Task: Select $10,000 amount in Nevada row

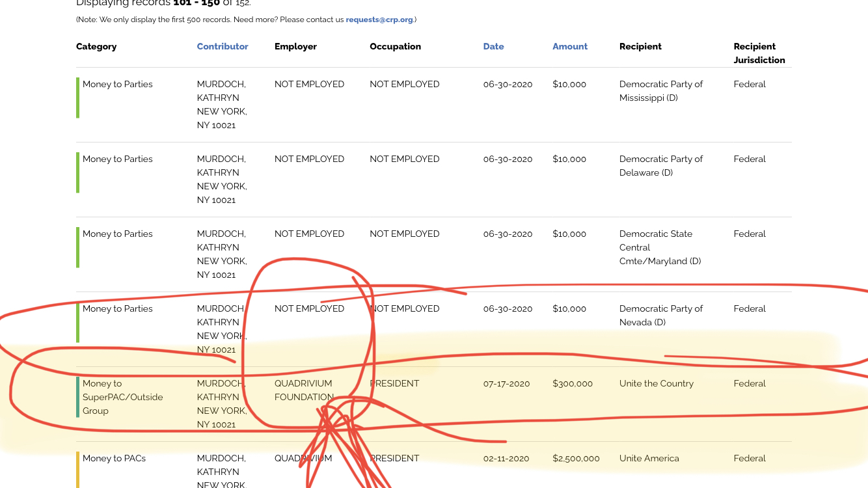Action: pos(569,308)
